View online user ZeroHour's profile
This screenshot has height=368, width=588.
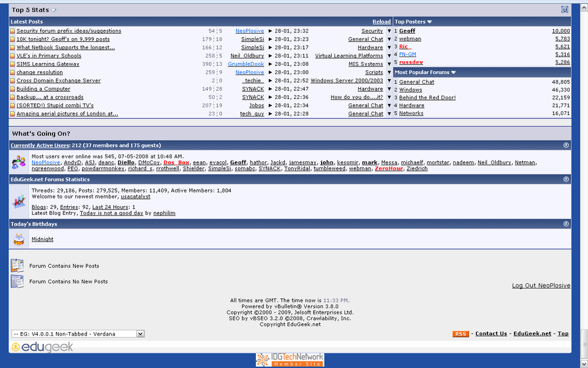[x=389, y=168]
